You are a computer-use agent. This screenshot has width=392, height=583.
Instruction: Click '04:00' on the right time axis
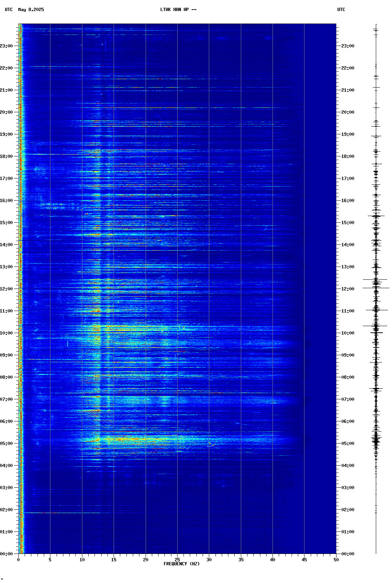coord(348,466)
